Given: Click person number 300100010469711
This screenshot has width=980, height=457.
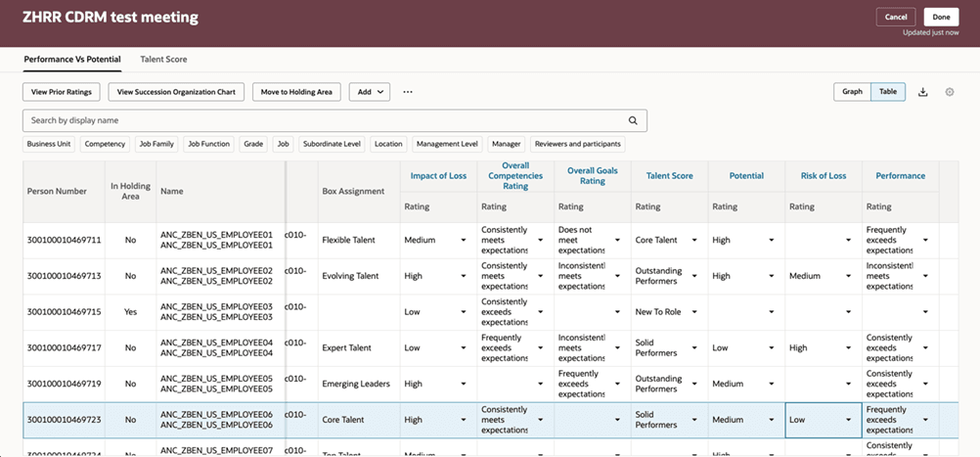Looking at the screenshot, I should (64, 240).
